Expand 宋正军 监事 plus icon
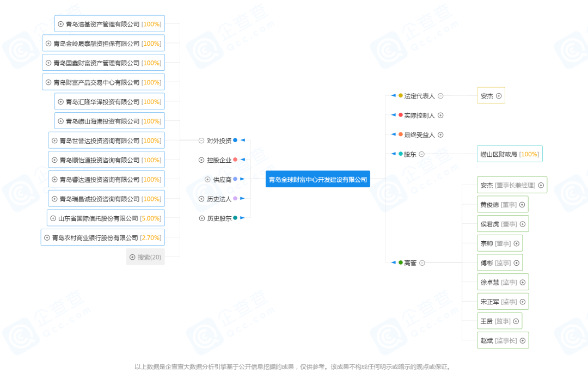Screen dimensions: 588x379 pyautogui.click(x=522, y=302)
